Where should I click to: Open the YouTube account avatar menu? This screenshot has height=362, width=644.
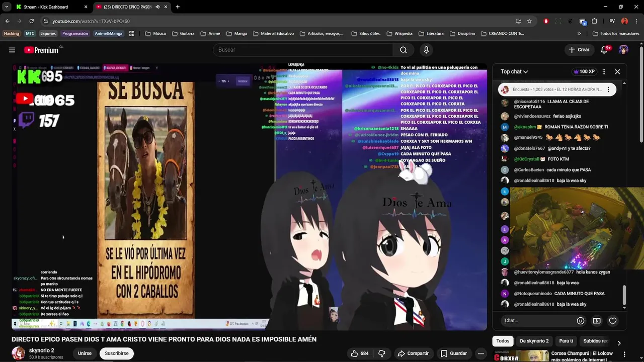click(x=624, y=50)
